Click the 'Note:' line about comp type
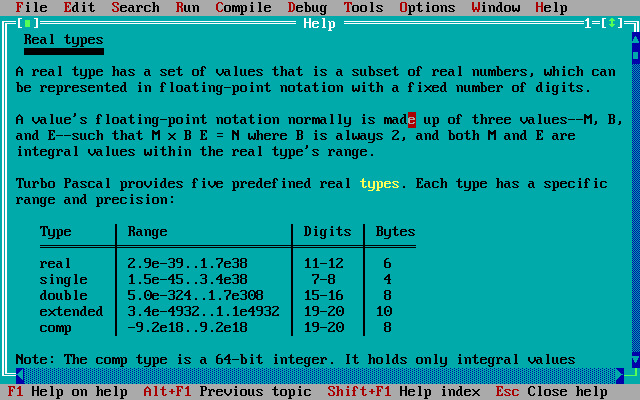 (x=296, y=360)
